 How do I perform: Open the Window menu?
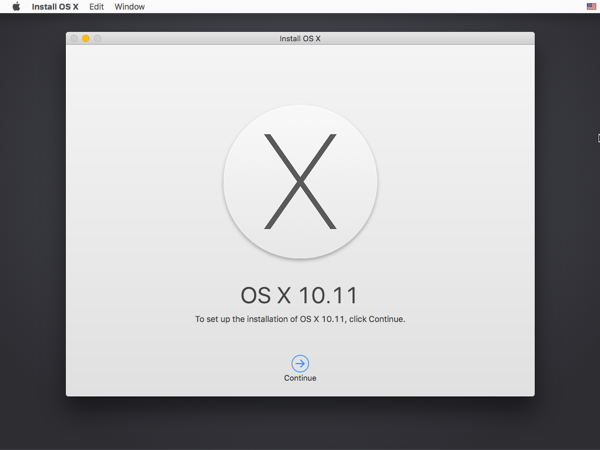coord(129,7)
